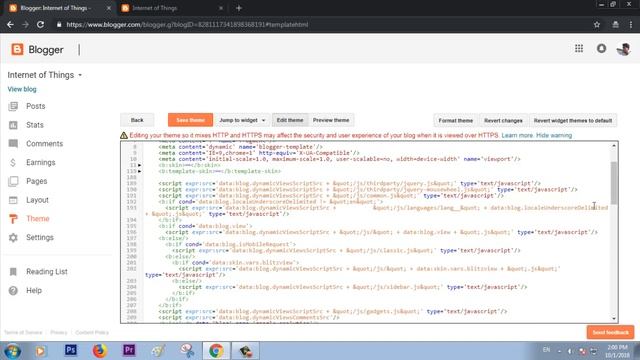Click the browser address bar URL
This screenshot has width=640, height=360.
coord(187,24)
